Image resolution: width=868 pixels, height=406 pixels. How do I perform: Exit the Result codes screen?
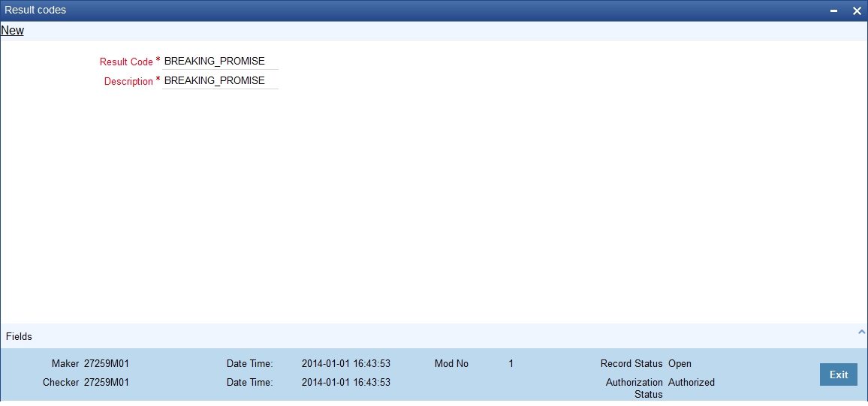click(x=838, y=374)
